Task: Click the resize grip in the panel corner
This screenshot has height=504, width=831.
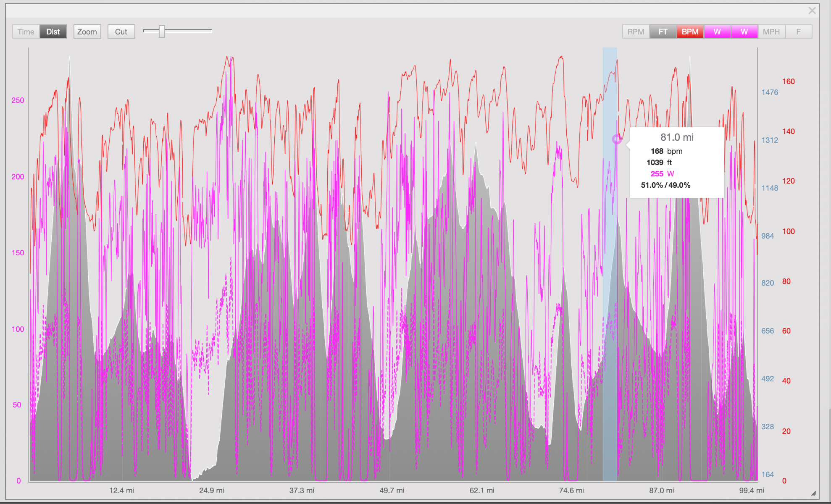Action: pyautogui.click(x=813, y=493)
